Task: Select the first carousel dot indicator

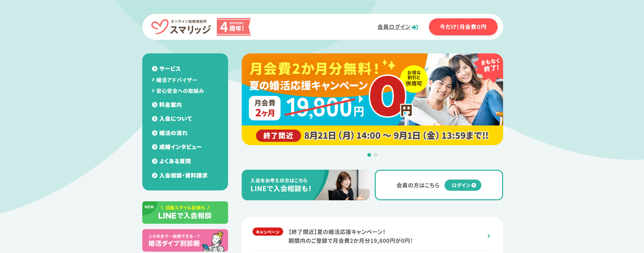Action: 369,155
